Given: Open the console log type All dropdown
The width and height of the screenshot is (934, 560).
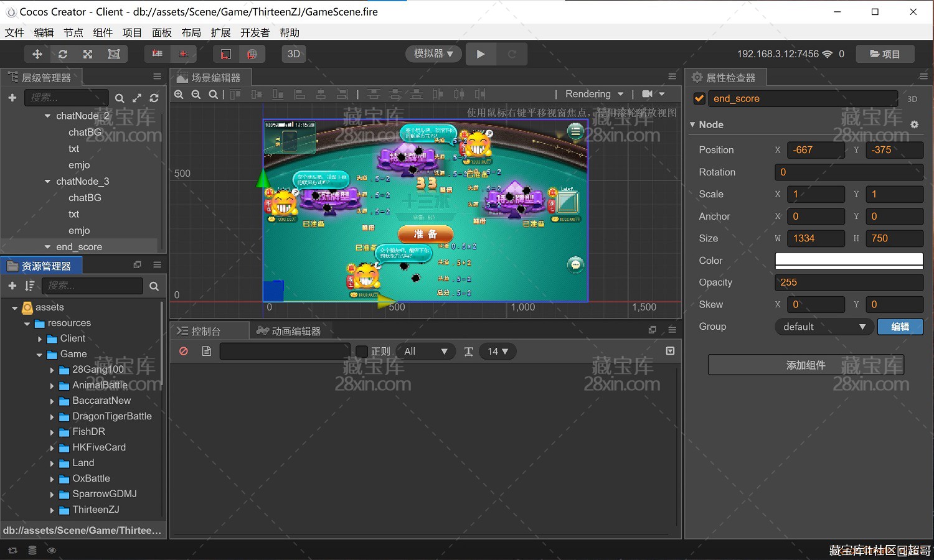Looking at the screenshot, I should coord(425,352).
